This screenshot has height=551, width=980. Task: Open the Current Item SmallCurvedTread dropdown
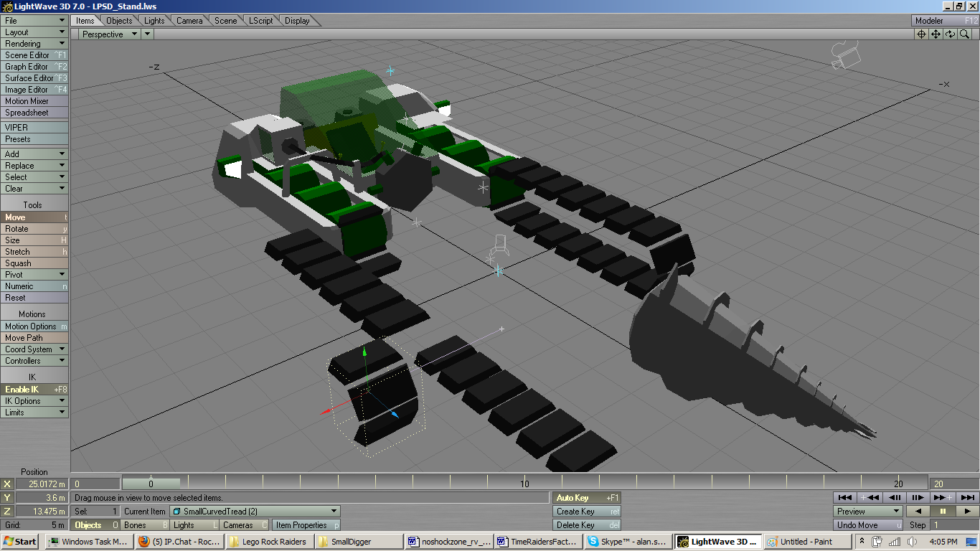coord(255,512)
